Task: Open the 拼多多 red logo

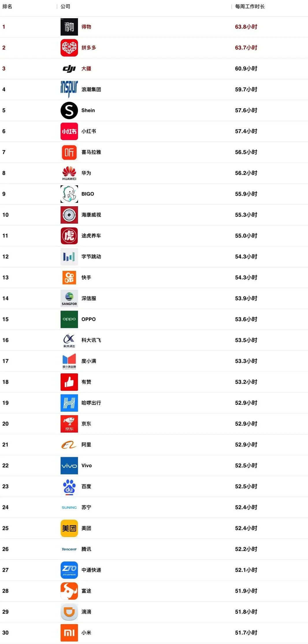Action: click(x=69, y=48)
